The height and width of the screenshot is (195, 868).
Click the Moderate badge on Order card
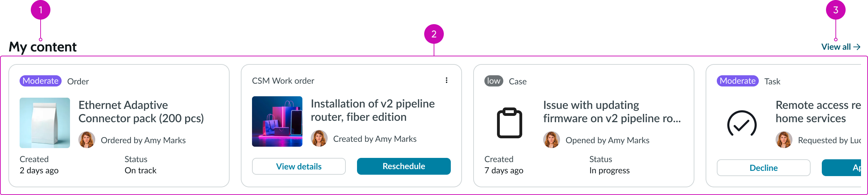41,81
